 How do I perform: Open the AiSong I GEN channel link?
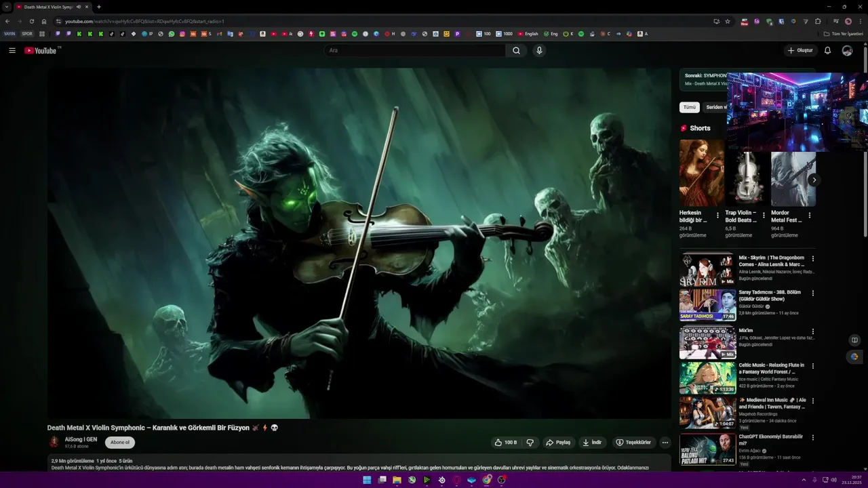[81, 439]
